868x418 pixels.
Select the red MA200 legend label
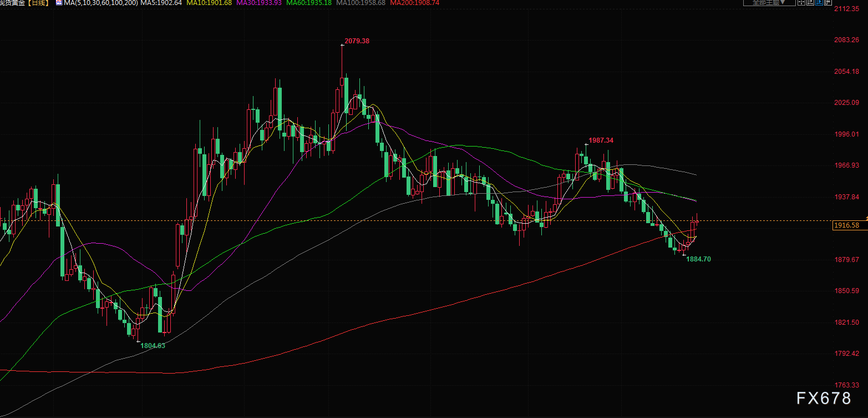point(415,3)
